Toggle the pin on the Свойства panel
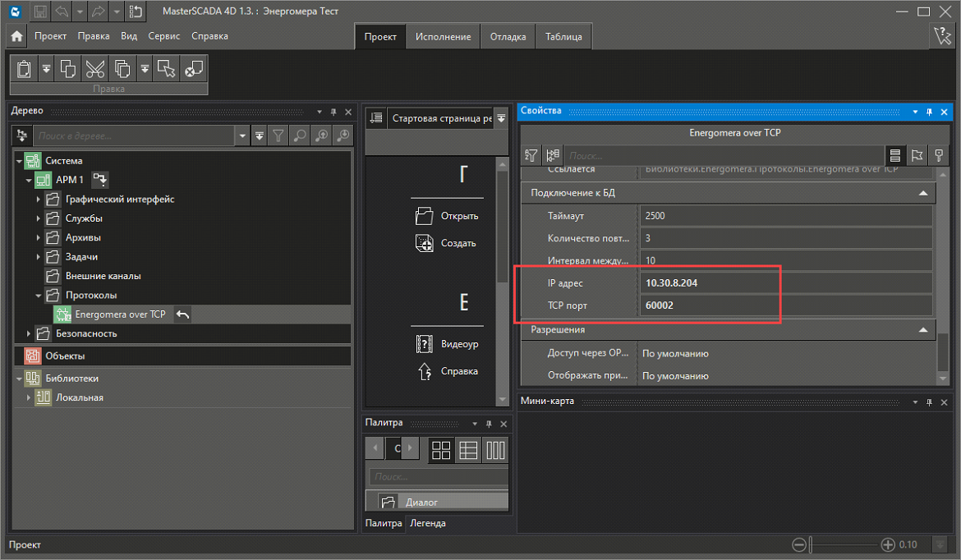Viewport: 961px width, 560px height. click(929, 111)
